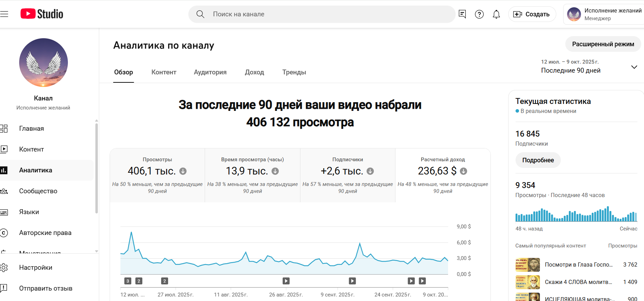The width and height of the screenshot is (644, 301).
Task: Click the Создать button
Action: (532, 14)
